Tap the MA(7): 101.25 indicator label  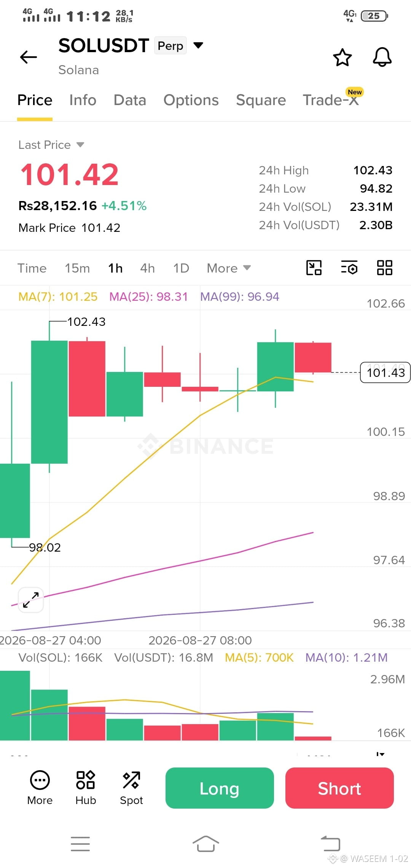coord(58,297)
